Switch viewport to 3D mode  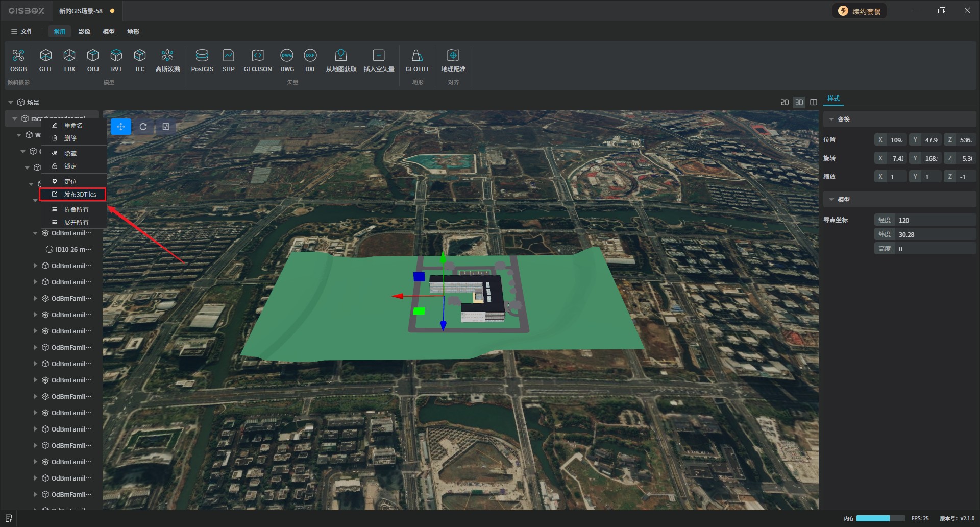pos(799,103)
